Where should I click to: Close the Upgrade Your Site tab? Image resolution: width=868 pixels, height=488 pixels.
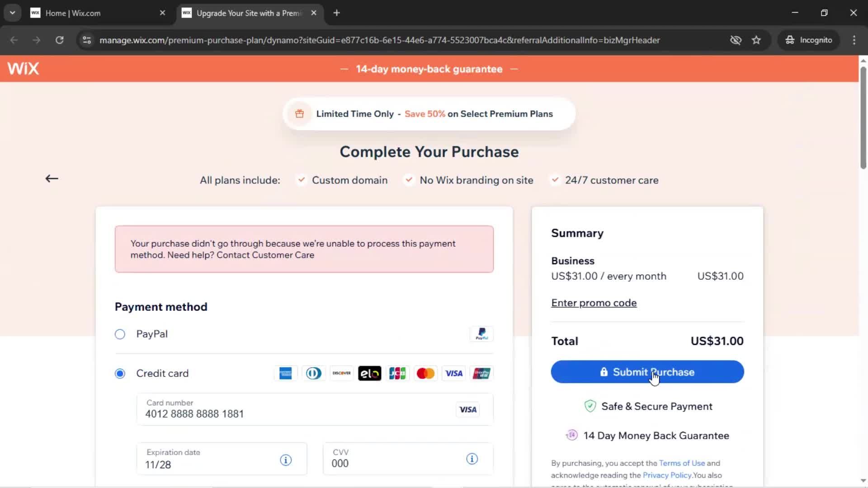pyautogui.click(x=314, y=13)
